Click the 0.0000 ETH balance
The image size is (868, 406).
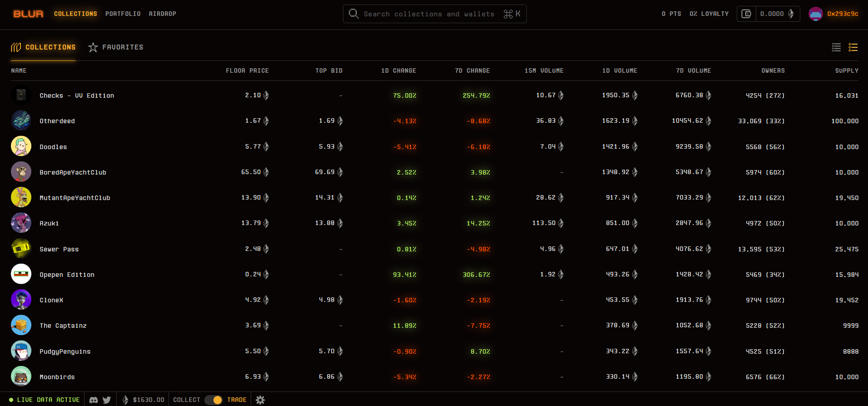click(777, 14)
